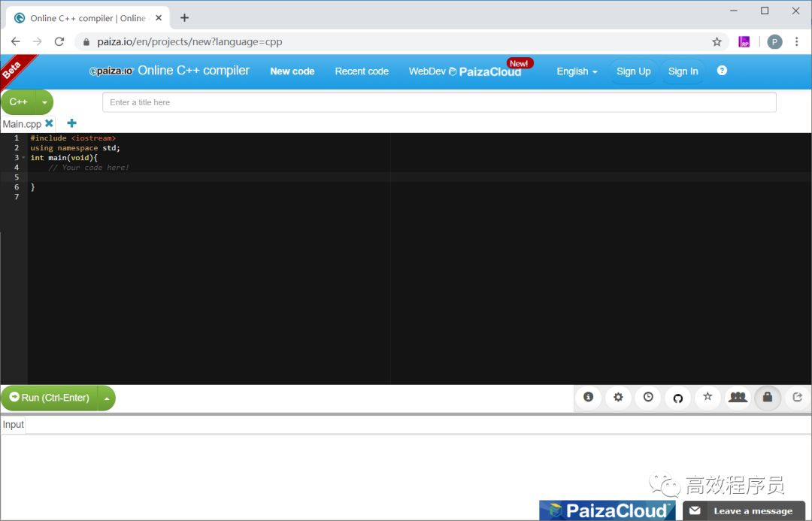Click the '// Your code here!' comment

click(89, 168)
